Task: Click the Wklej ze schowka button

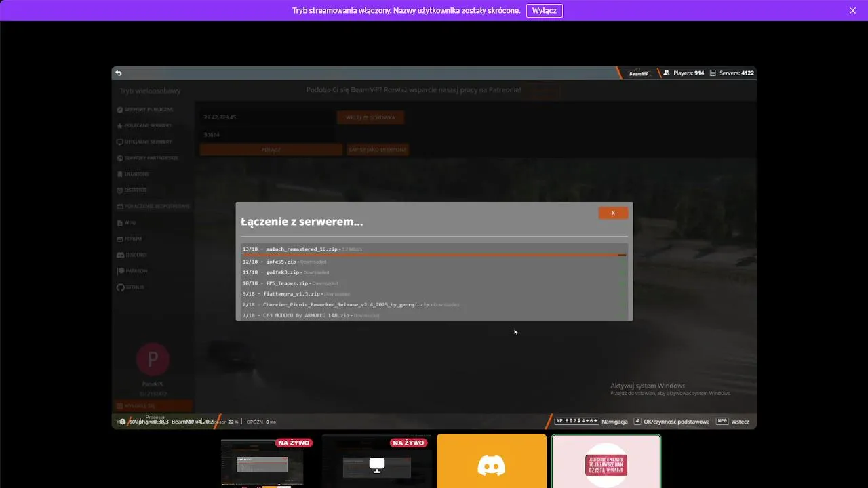Action: pos(370,118)
